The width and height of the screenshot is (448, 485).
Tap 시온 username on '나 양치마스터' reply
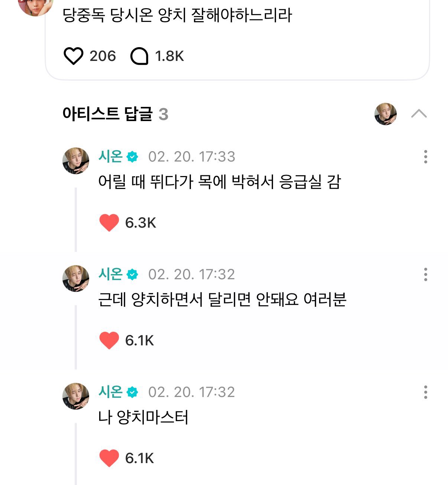point(110,392)
